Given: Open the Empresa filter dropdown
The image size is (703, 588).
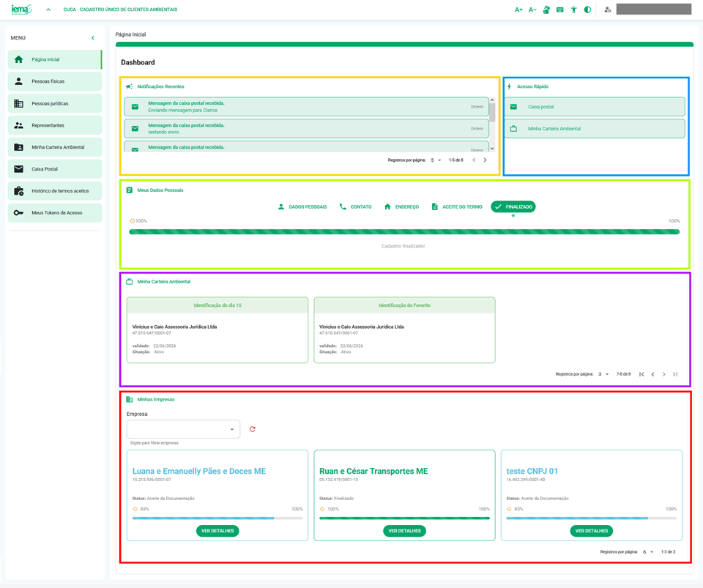Looking at the screenshot, I should (183, 429).
